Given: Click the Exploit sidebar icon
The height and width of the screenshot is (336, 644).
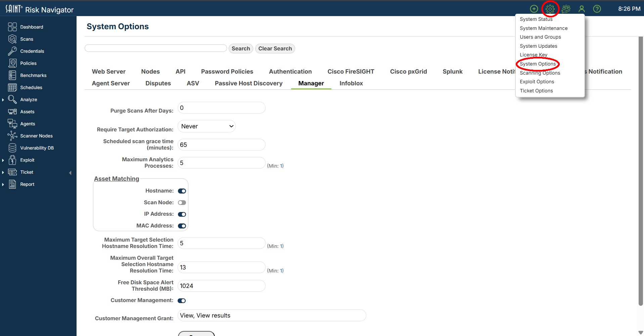Looking at the screenshot, I should [12, 160].
